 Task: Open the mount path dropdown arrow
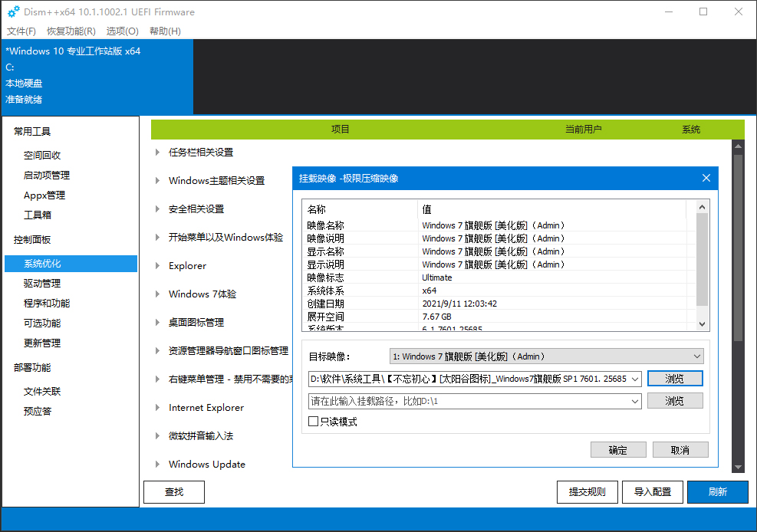(x=634, y=400)
